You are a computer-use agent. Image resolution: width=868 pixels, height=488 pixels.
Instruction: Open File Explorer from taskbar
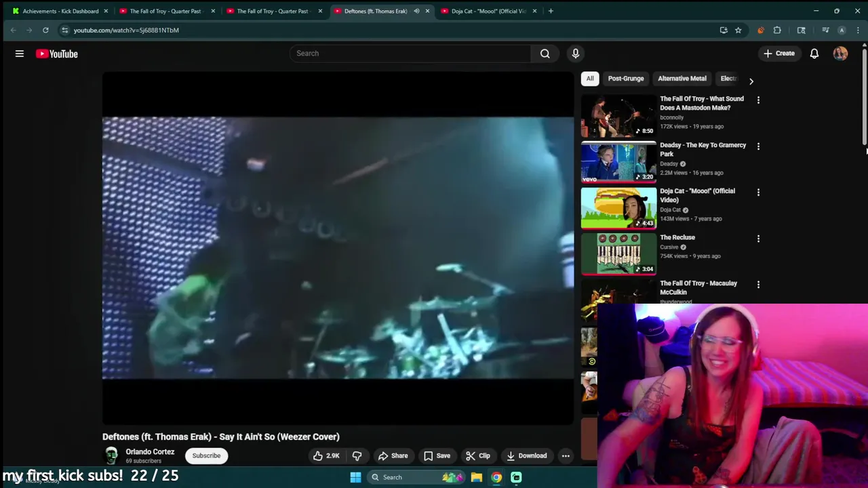(477, 477)
